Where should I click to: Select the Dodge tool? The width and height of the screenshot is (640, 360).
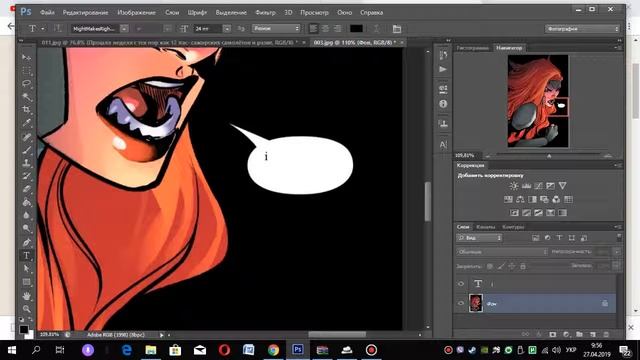pyautogui.click(x=27, y=229)
